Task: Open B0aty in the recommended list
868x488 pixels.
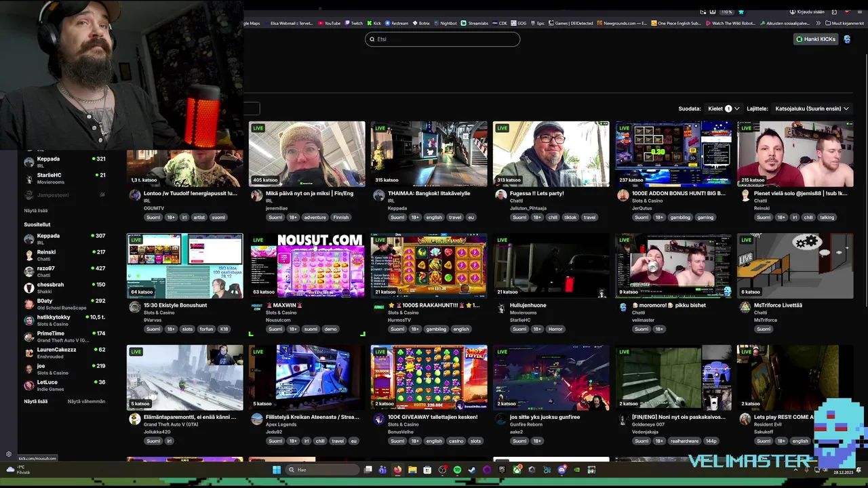Action: point(64,304)
